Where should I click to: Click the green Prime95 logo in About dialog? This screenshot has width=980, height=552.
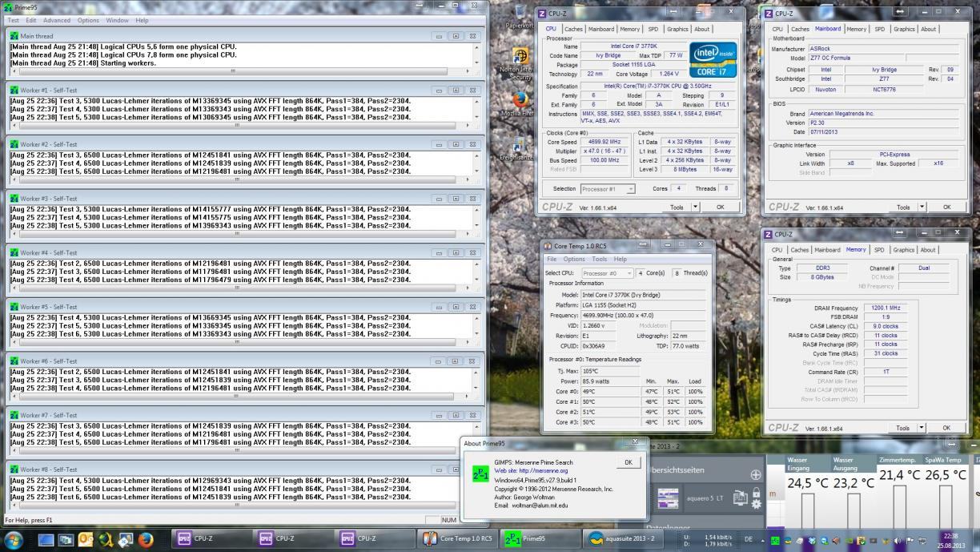pos(481,474)
